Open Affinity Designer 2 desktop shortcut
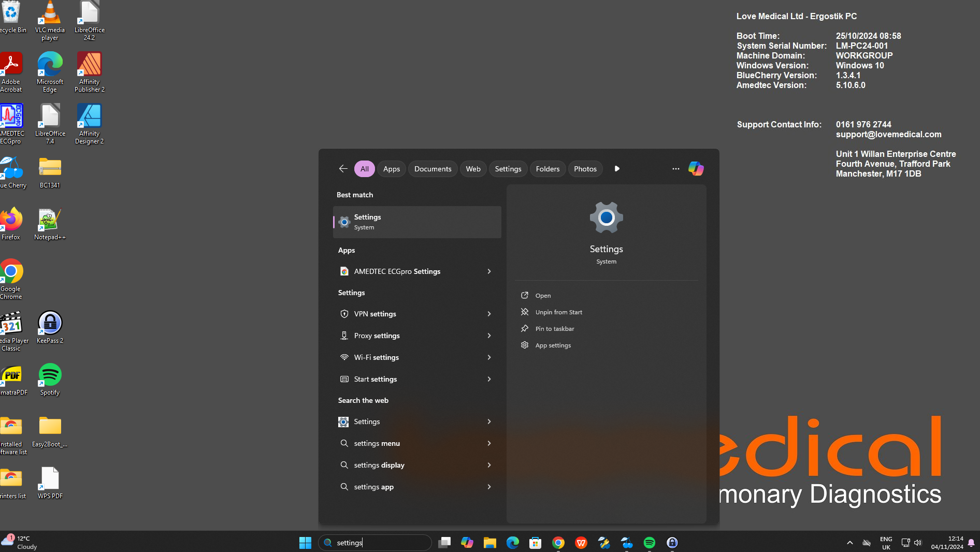Viewport: 980px width, 552px height. 90,124
